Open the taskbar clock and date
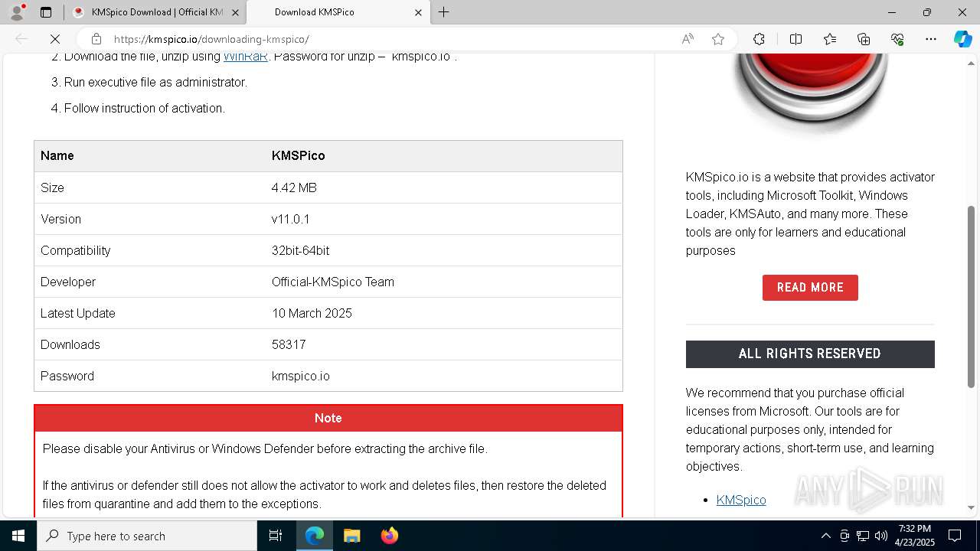 click(x=916, y=536)
